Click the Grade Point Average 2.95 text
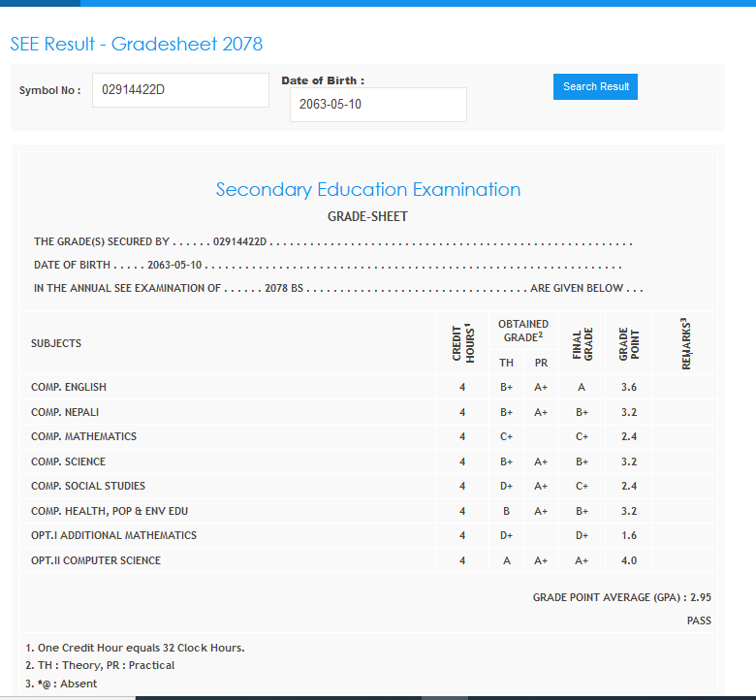The height and width of the screenshot is (700, 756). 621,597
